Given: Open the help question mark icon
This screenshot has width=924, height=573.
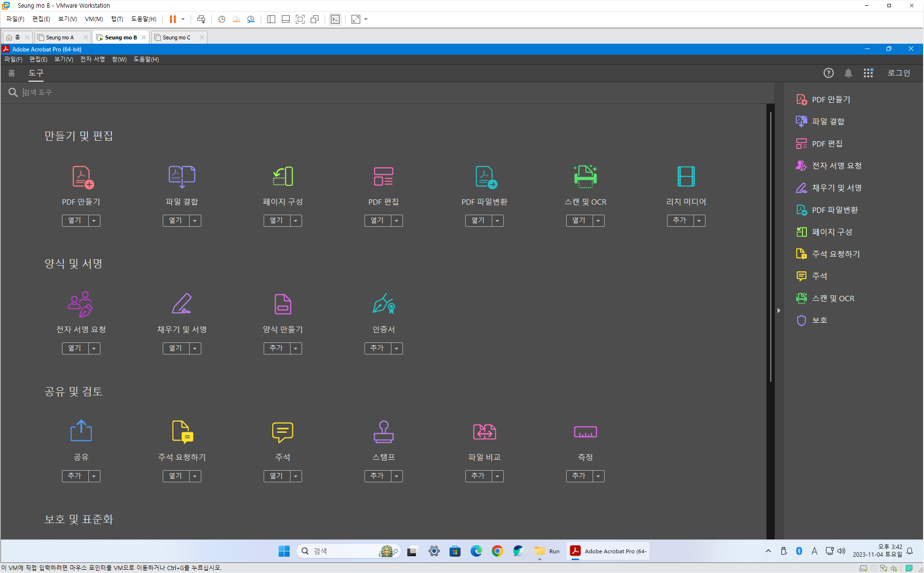Looking at the screenshot, I should point(828,73).
